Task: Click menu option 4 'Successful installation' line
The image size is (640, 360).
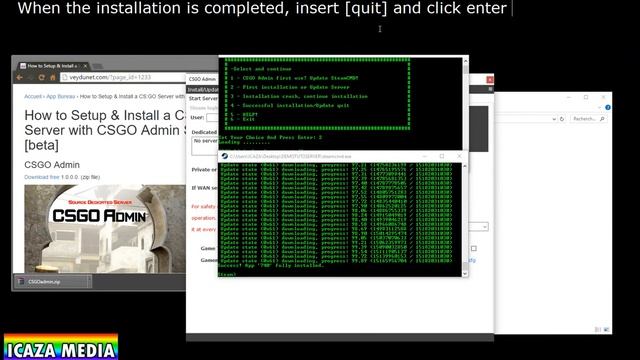Action: coord(290,105)
